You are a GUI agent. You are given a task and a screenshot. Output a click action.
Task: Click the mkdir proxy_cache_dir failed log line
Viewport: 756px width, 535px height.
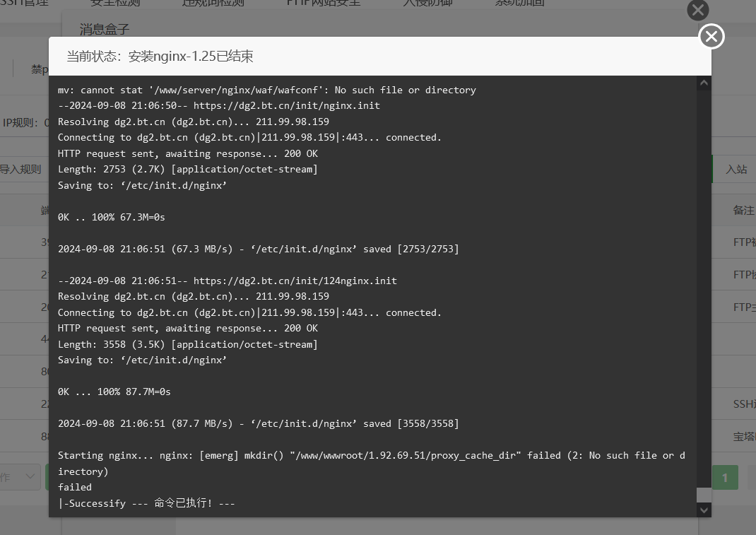(x=371, y=463)
